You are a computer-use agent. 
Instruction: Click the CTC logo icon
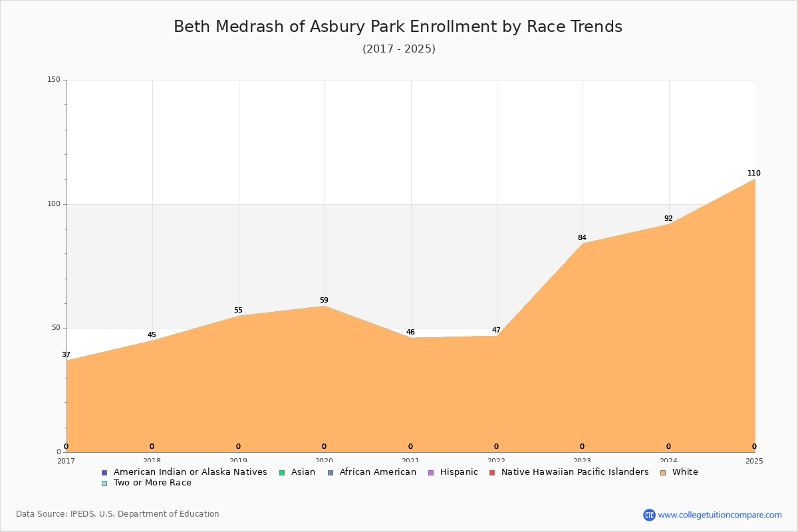(649, 515)
